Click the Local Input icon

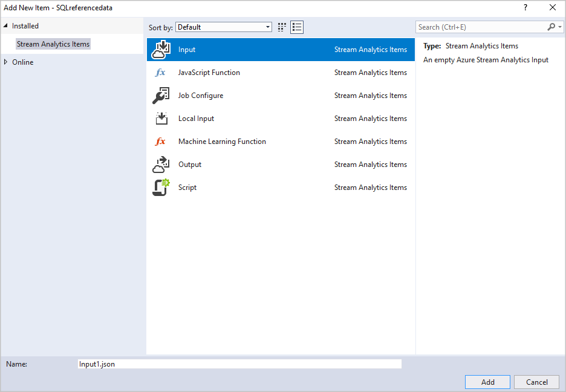161,119
